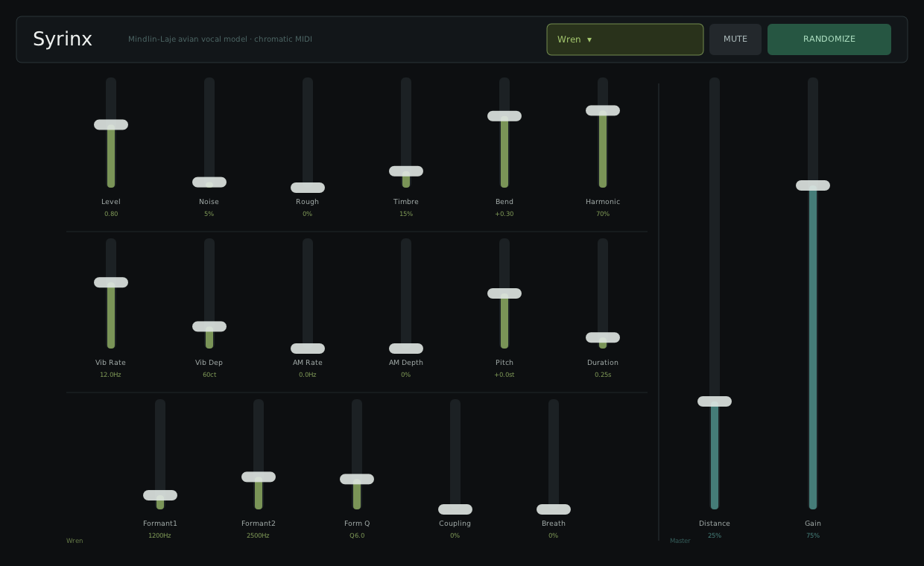Click the AM Depth label text
This screenshot has width=924, height=566.
point(406,363)
